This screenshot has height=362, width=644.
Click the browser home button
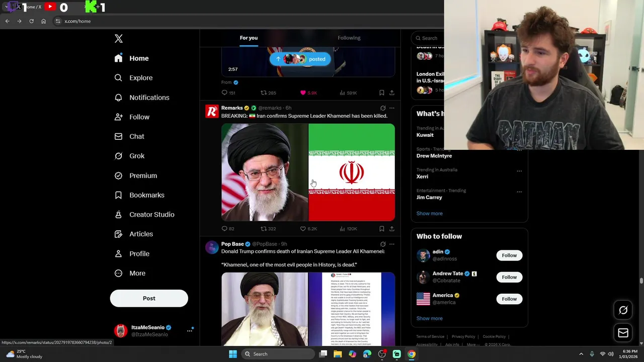43,21
